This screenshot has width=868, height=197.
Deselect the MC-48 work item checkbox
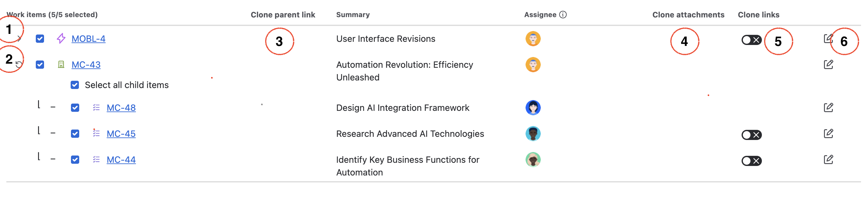click(x=75, y=108)
